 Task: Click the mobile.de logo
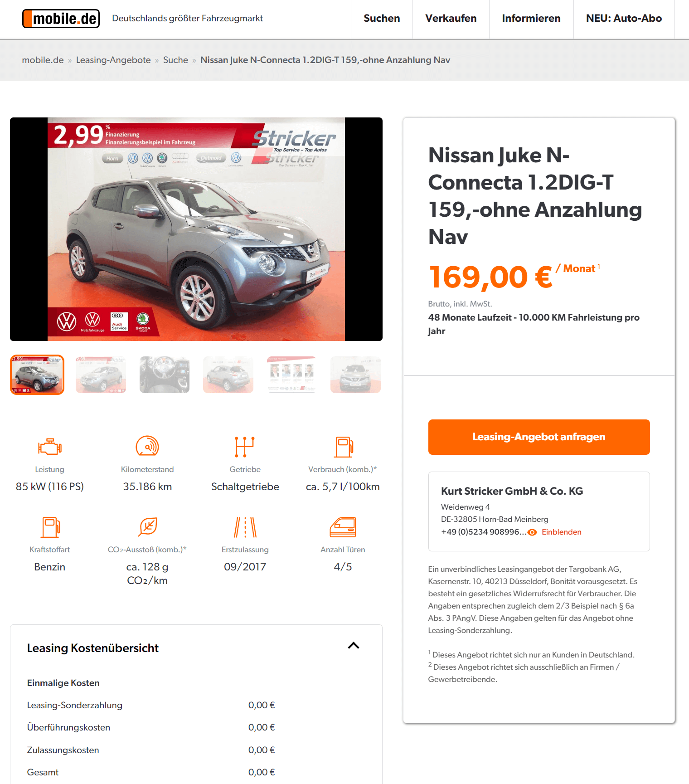click(x=61, y=19)
